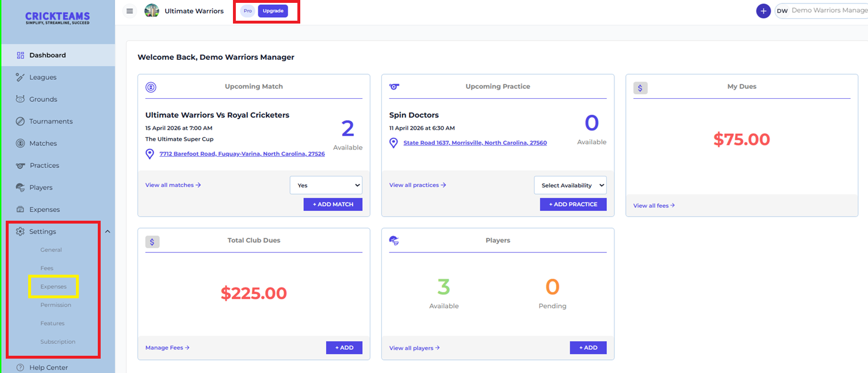868x373 pixels.
Task: Click the $225.00 total club dues amount
Action: coord(254,294)
